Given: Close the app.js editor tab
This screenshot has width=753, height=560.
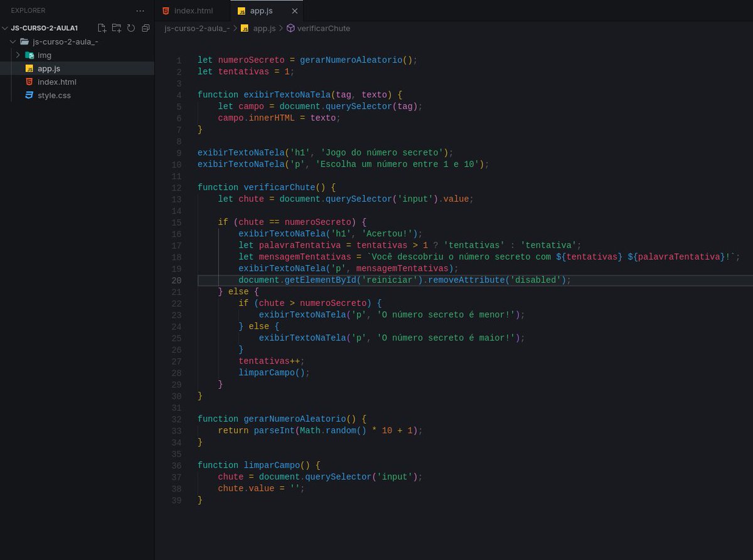Looking at the screenshot, I should tap(295, 11).
